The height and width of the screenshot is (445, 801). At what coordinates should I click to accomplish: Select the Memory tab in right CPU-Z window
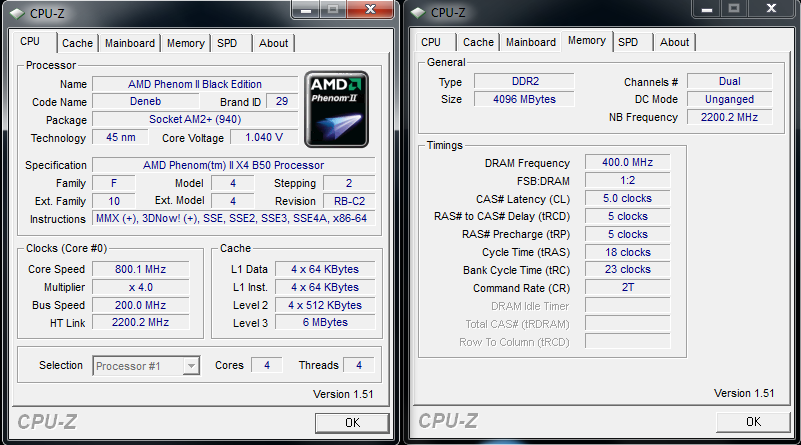point(586,40)
